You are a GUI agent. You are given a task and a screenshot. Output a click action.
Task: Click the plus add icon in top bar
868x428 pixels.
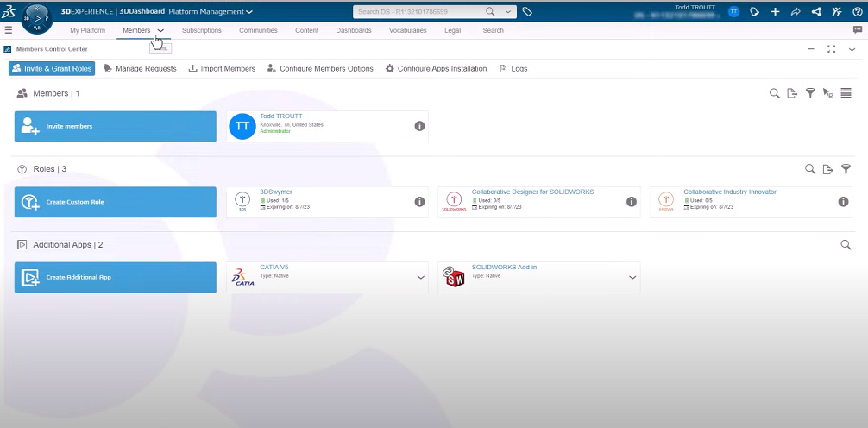775,11
